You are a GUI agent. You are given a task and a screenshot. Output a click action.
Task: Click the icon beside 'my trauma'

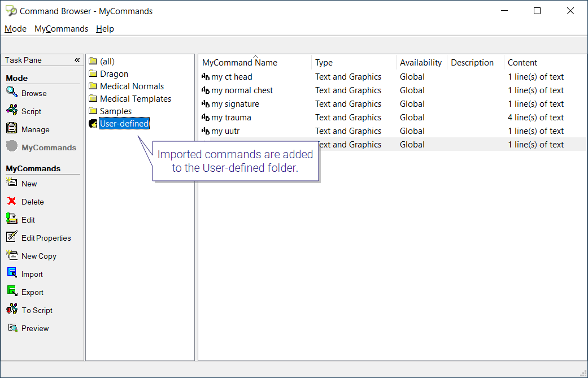(x=206, y=118)
